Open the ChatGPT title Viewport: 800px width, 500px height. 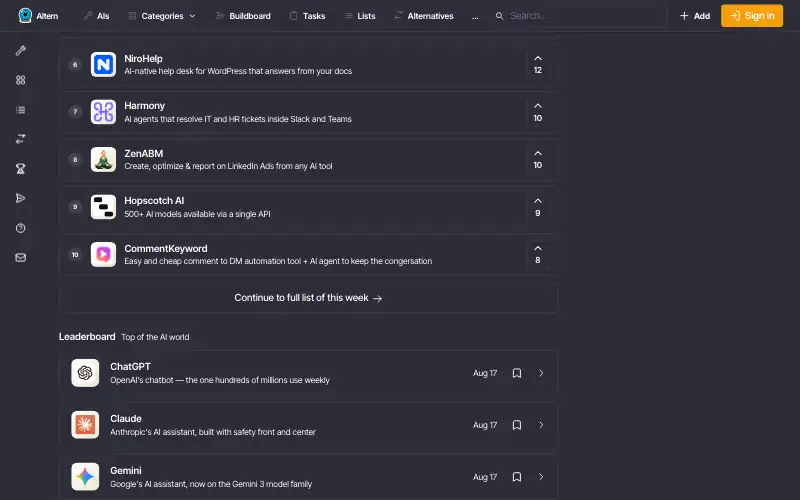click(x=131, y=367)
